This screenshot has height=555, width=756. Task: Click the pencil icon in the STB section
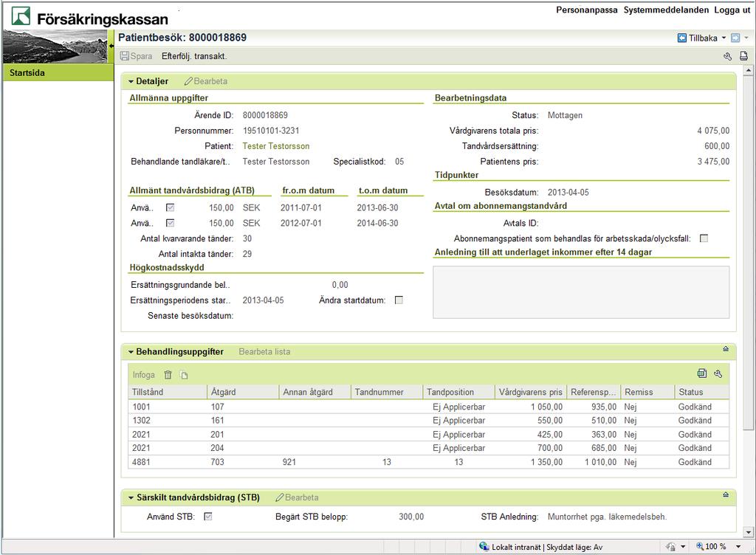coord(280,497)
